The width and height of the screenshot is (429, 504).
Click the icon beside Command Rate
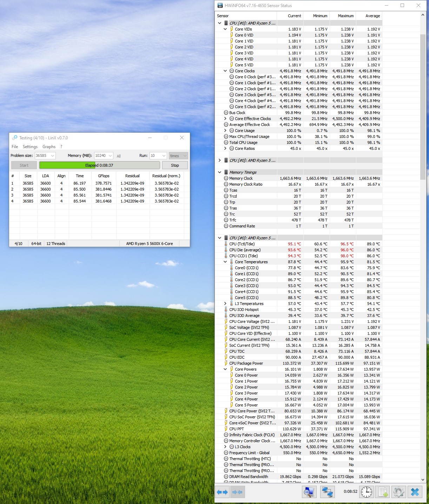point(226,226)
